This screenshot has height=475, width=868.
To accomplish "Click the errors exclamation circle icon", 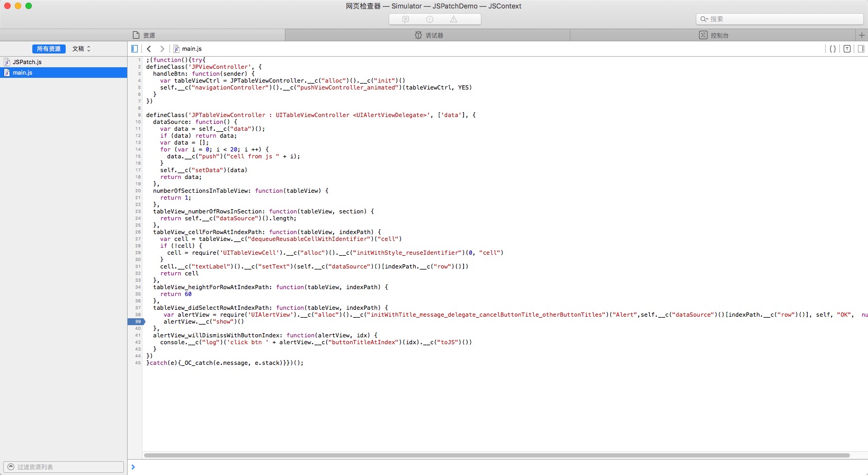I will pos(429,19).
